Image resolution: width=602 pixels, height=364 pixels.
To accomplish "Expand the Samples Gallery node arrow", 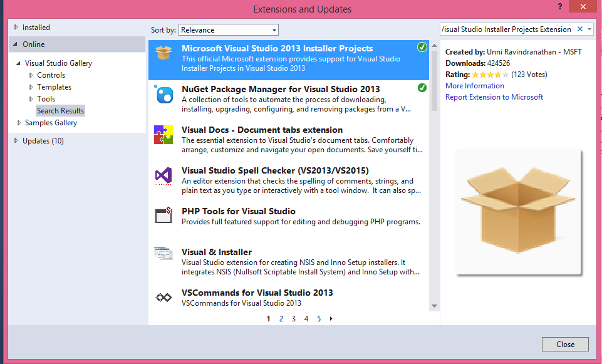I will pyautogui.click(x=19, y=123).
